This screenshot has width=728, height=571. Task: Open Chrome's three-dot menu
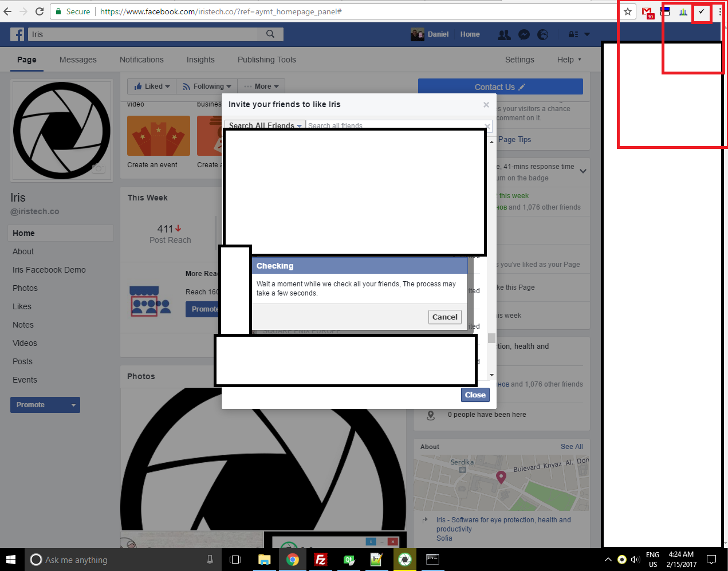[x=720, y=11]
